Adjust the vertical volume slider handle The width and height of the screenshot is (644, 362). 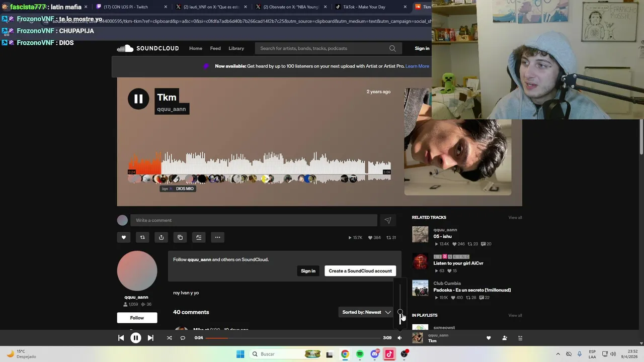tap(400, 312)
